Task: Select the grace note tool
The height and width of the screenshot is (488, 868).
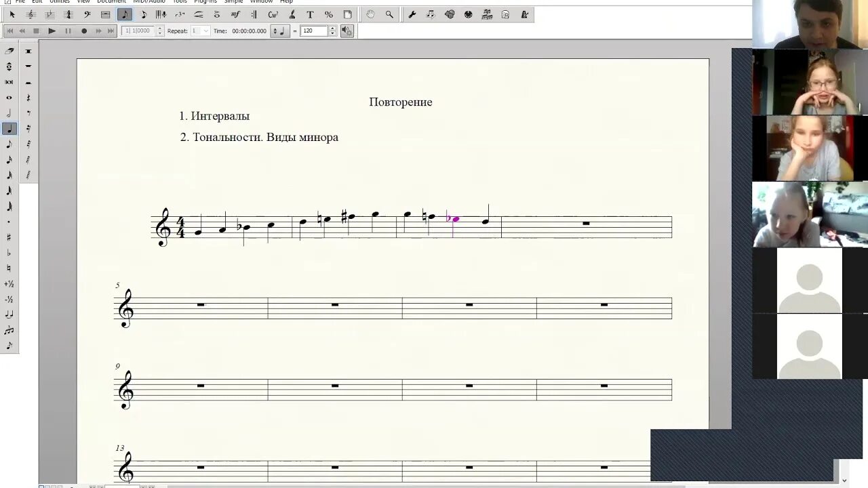Action: [x=9, y=346]
